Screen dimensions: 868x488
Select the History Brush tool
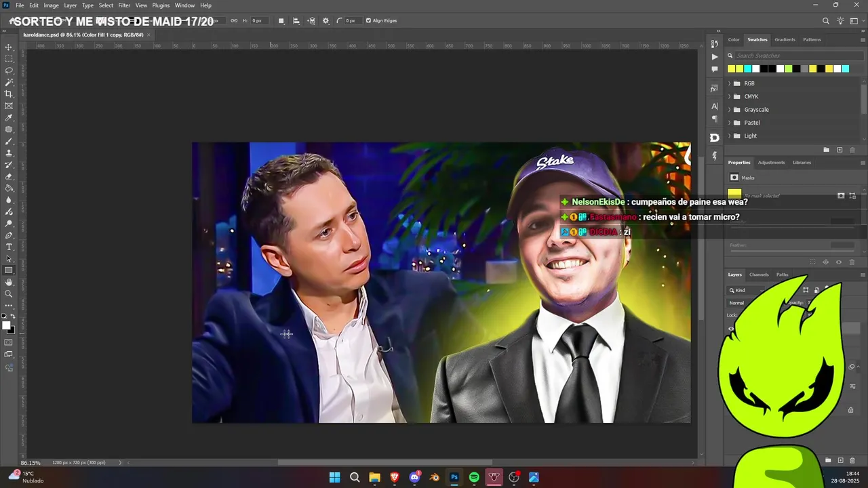pos(9,165)
